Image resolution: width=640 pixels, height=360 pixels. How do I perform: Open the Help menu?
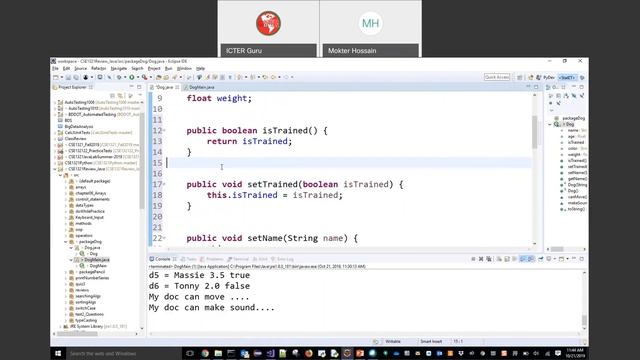coord(200,68)
